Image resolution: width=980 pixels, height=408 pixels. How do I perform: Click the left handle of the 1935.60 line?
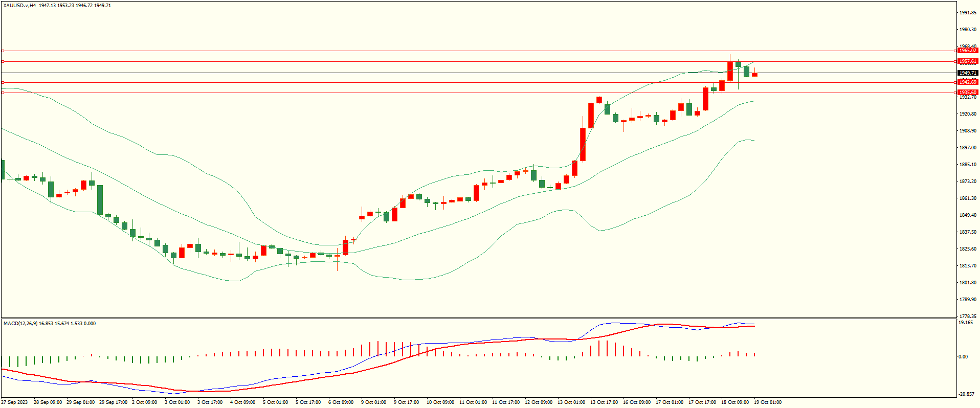pyautogui.click(x=3, y=93)
